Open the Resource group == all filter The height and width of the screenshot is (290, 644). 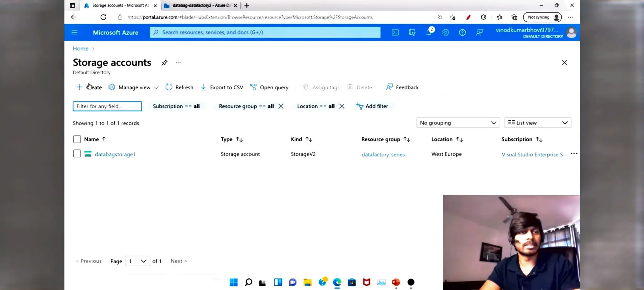coord(246,106)
